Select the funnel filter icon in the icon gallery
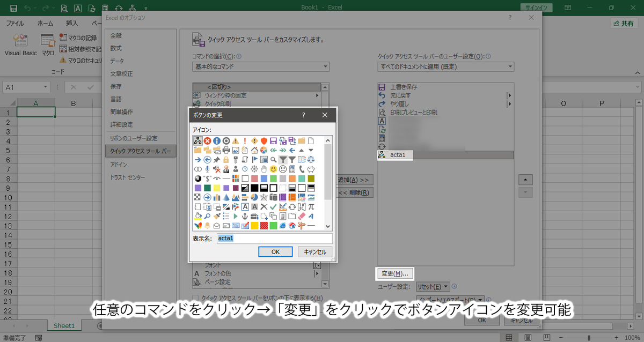Viewport: 644px width, 342px height. click(x=283, y=159)
